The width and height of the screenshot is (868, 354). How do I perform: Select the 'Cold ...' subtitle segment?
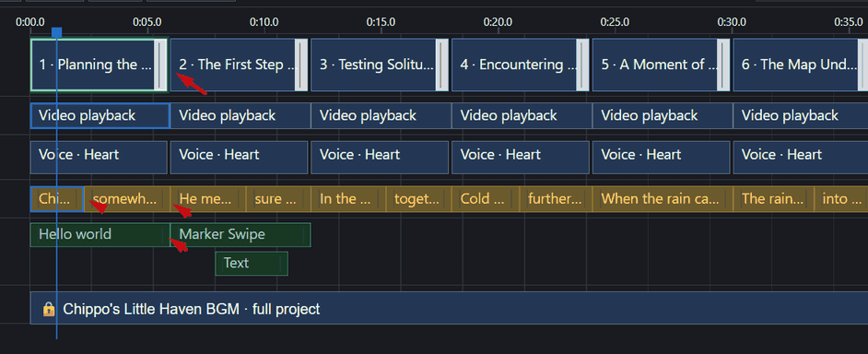(x=486, y=199)
